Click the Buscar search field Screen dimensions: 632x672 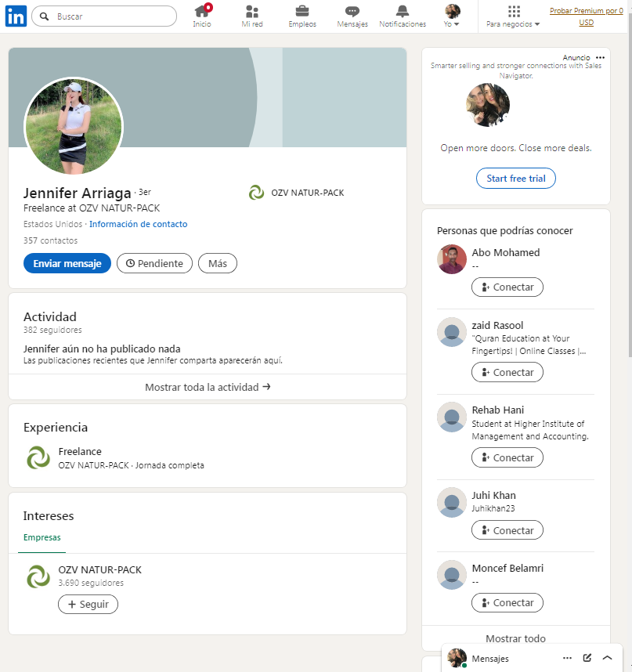[x=104, y=16]
